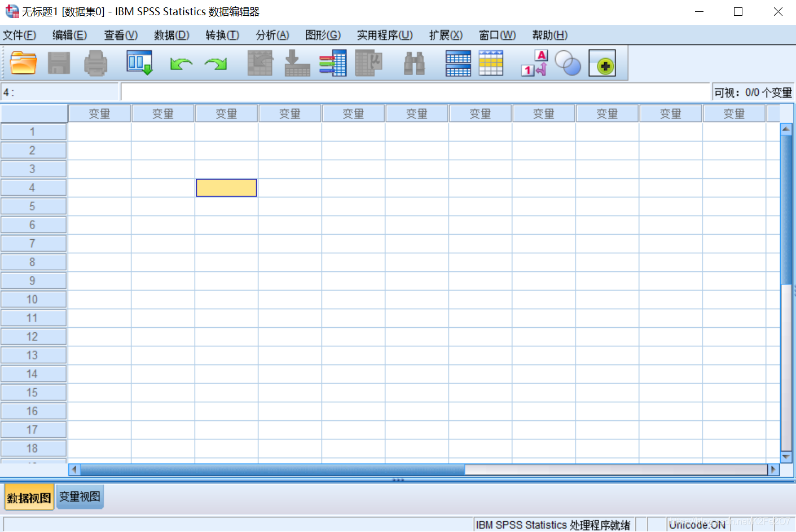Click the Find binoculars icon
Viewport: 796px width, 532px height.
tap(414, 63)
